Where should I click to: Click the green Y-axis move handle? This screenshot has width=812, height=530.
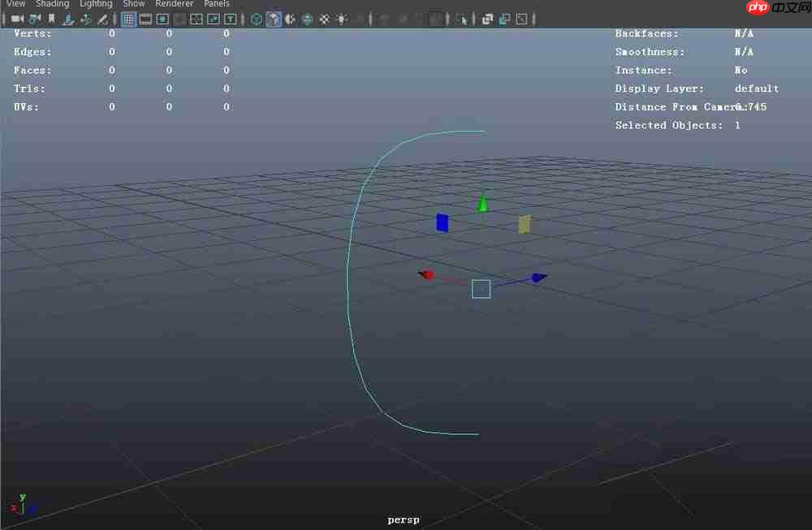pos(483,203)
